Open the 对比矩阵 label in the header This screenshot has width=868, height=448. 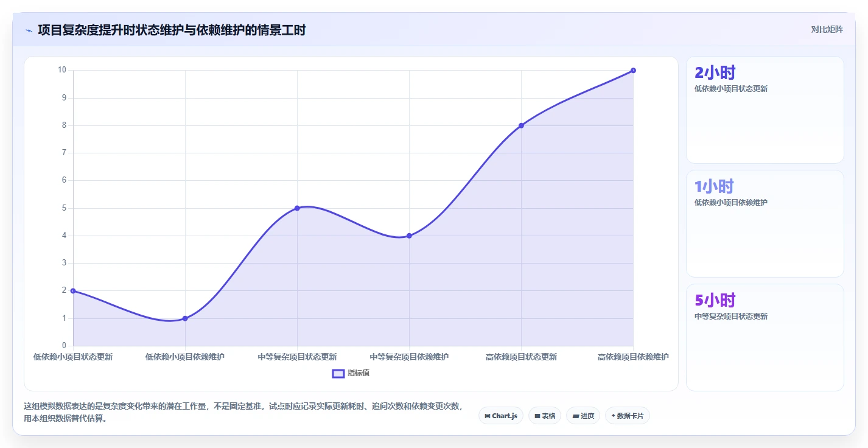827,30
